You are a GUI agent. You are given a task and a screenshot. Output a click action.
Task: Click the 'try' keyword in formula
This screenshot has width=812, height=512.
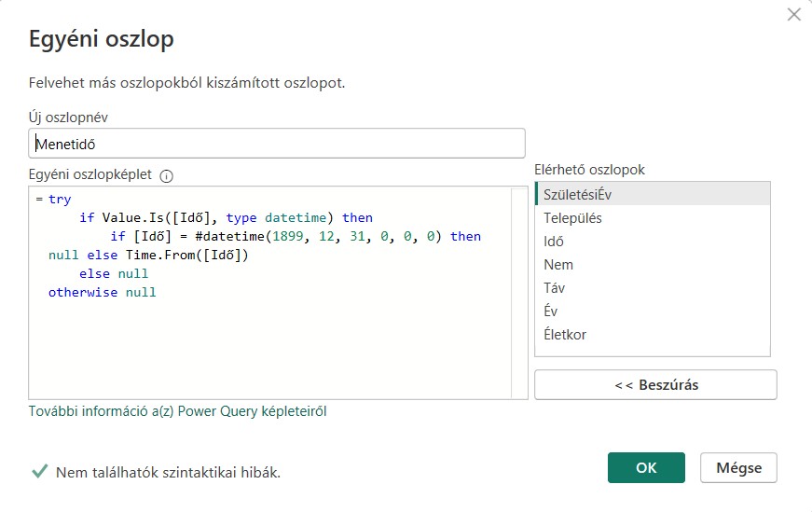click(x=60, y=200)
